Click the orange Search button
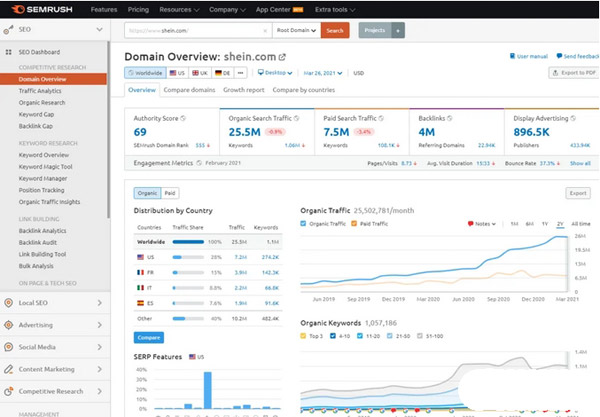The image size is (600, 417). 335,31
